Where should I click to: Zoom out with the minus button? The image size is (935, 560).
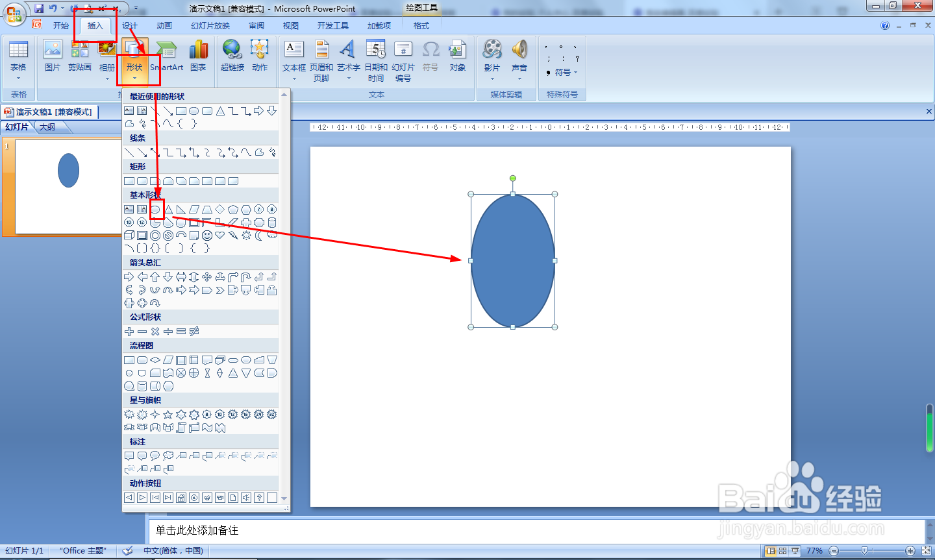(x=834, y=551)
